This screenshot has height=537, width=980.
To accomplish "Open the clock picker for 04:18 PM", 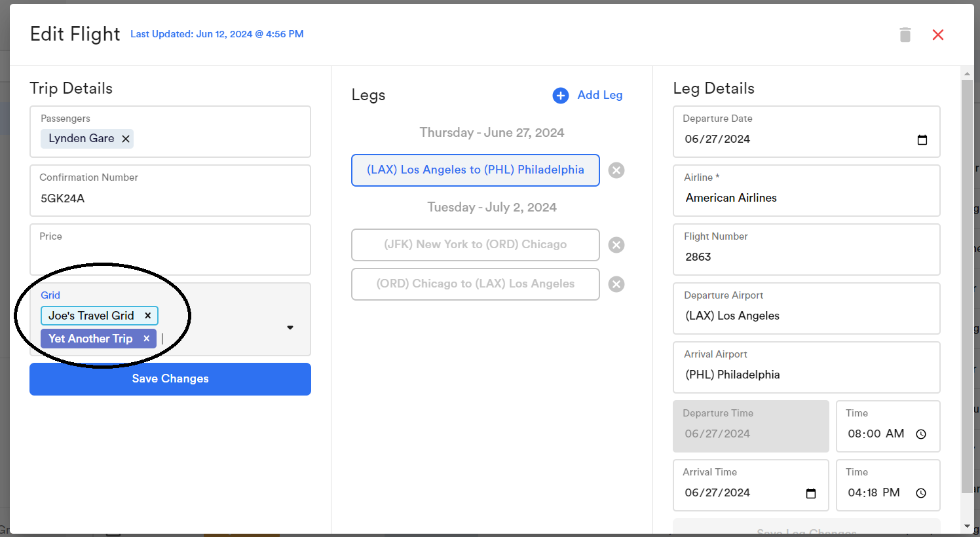I will coord(921,493).
